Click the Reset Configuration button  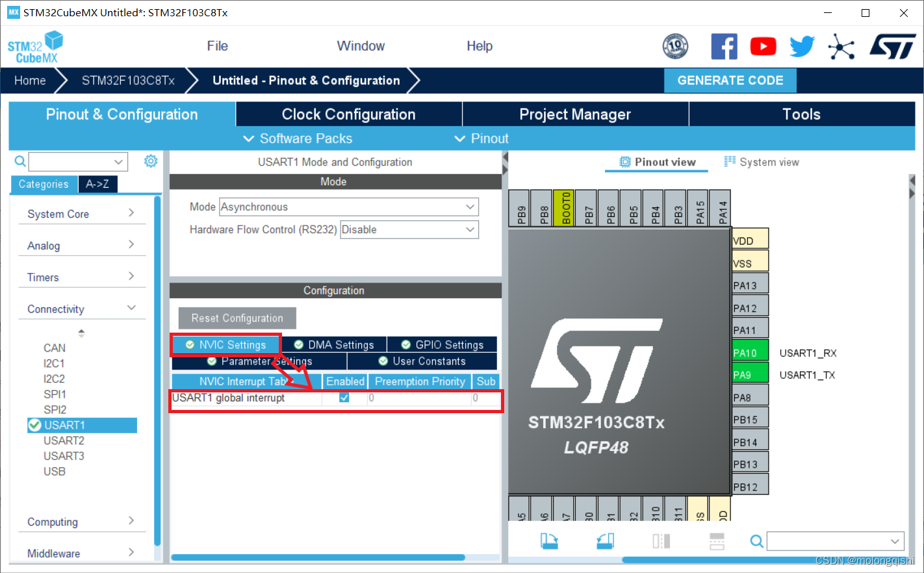click(237, 318)
